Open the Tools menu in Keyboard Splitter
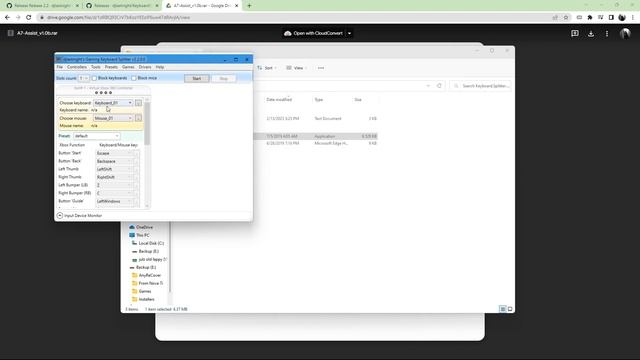 click(x=96, y=67)
